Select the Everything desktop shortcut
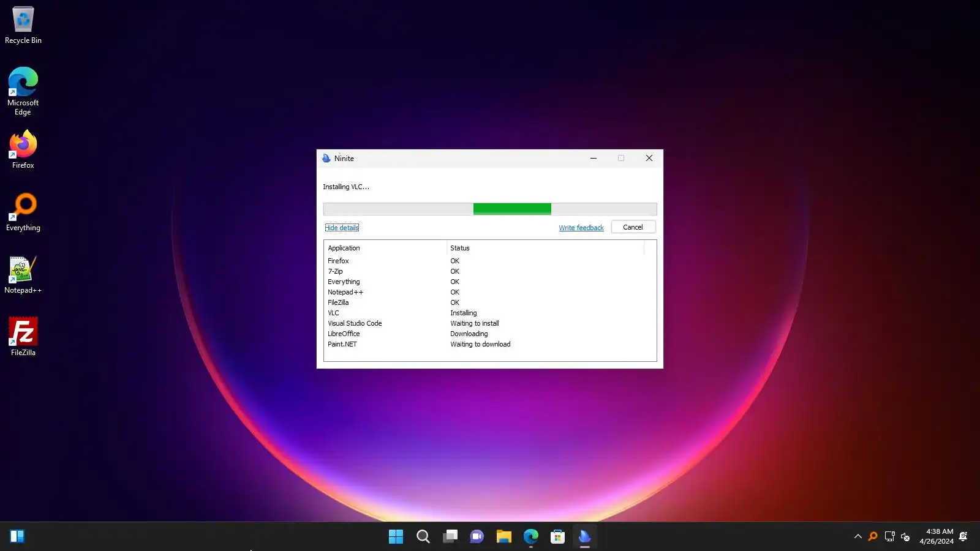 (x=23, y=212)
